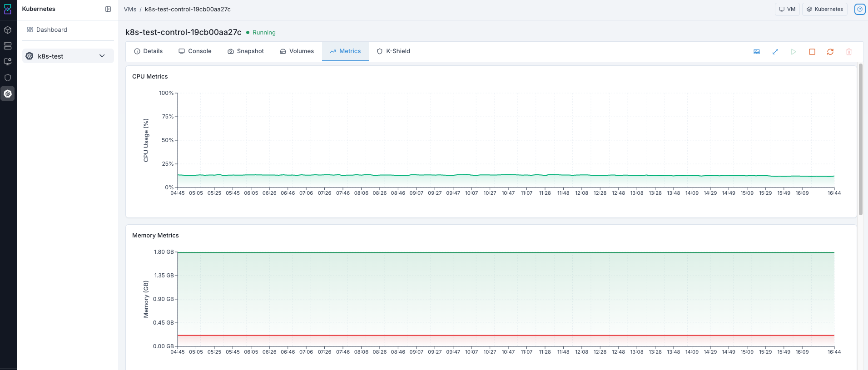Go to VMs breadcrumb link
This screenshot has height=370, width=868.
coord(130,9)
